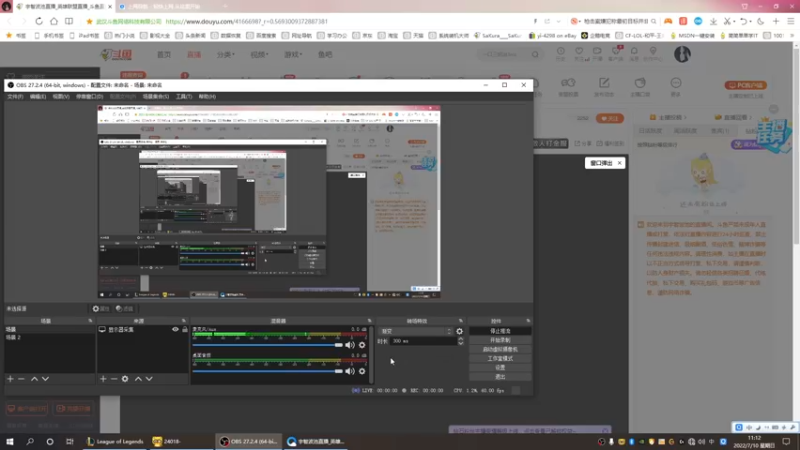This screenshot has height=450, width=800.
Task: Pop out audio mixer dock panel icon
Action: [x=369, y=321]
